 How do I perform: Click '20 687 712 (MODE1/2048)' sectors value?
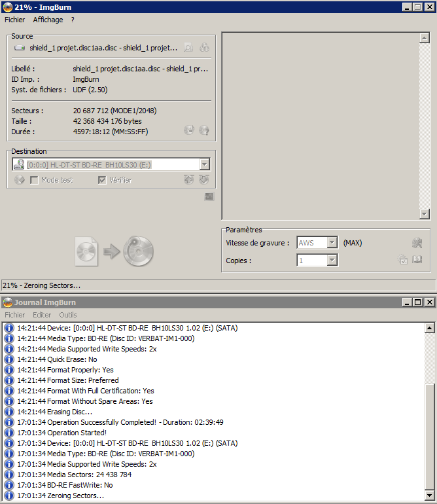pos(114,111)
